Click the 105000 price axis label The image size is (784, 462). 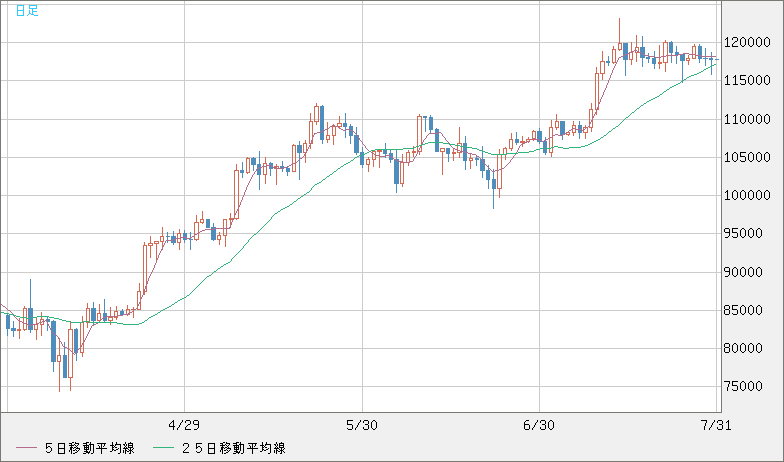(x=747, y=157)
